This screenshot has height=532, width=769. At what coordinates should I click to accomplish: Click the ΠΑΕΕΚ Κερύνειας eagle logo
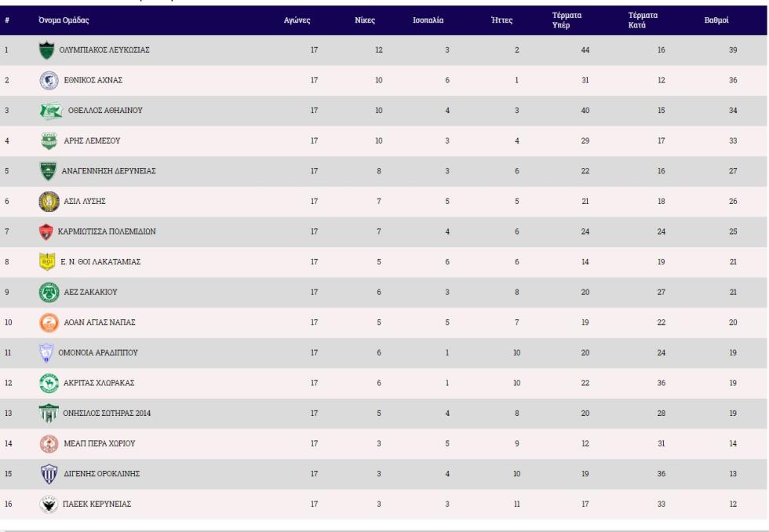[x=49, y=504]
